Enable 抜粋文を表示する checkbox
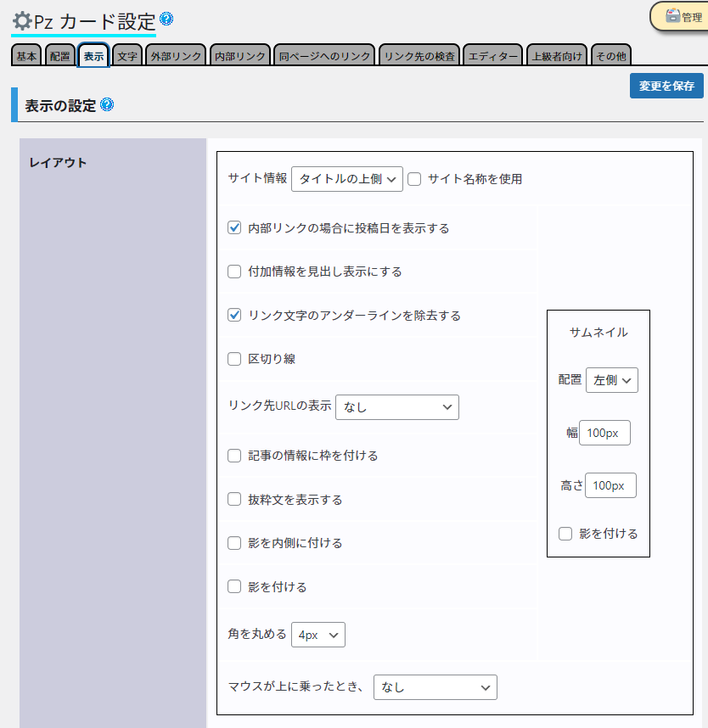 pyautogui.click(x=235, y=500)
